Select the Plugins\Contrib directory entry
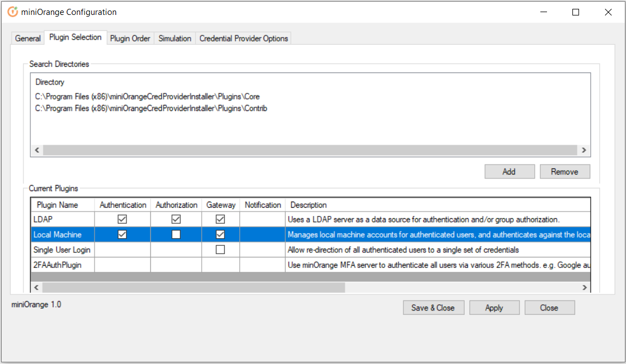This screenshot has width=626, height=364. click(151, 109)
